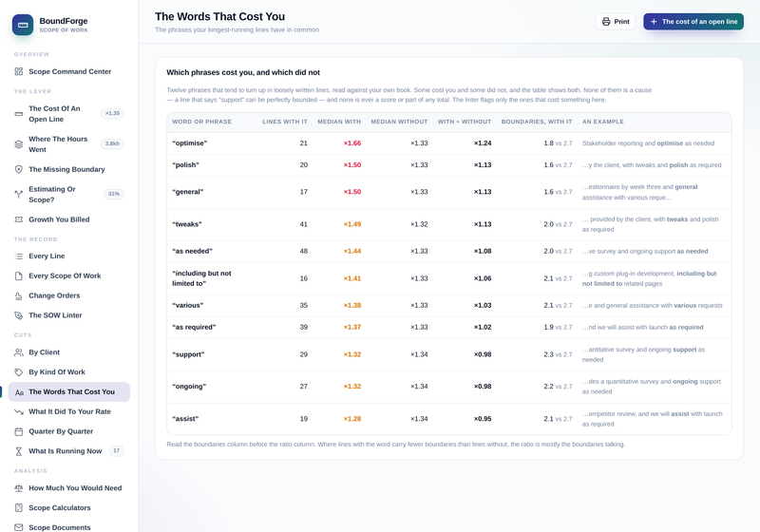Select the “general” phrase cell
760x532 pixels.
(x=187, y=192)
